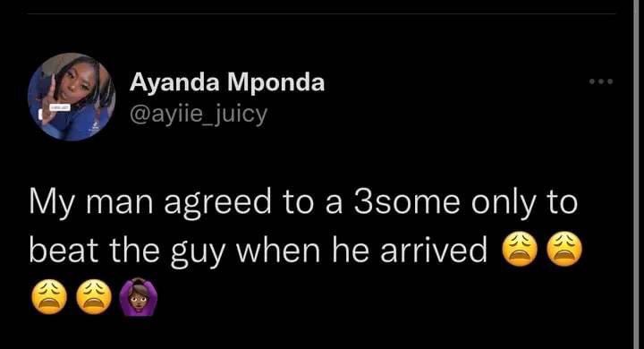The height and width of the screenshot is (349, 644).
Task: Click the thin divider line above the tweet
Action: pyautogui.click(x=322, y=14)
